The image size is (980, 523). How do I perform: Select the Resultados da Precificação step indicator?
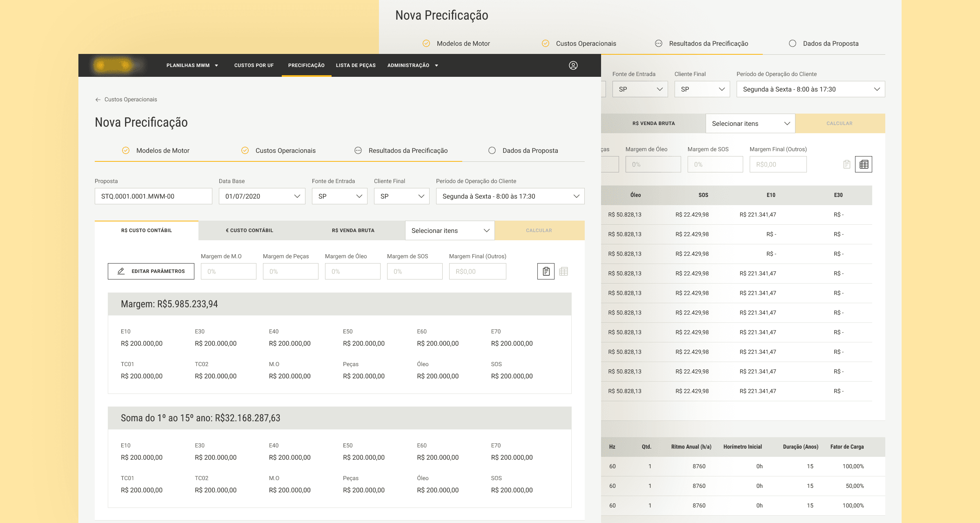[x=358, y=150]
